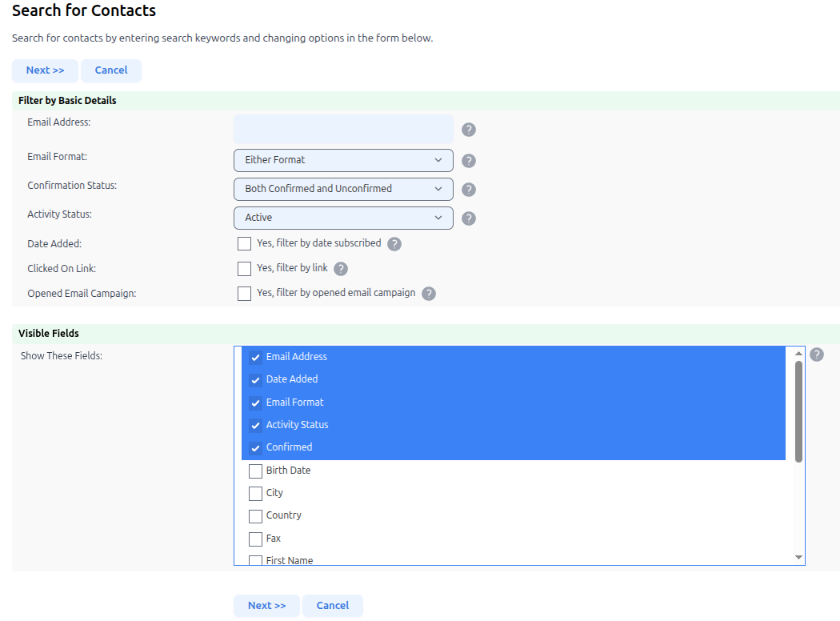The image size is (840, 621).
Task: Toggle filter by opened email campaign
Action: [245, 294]
